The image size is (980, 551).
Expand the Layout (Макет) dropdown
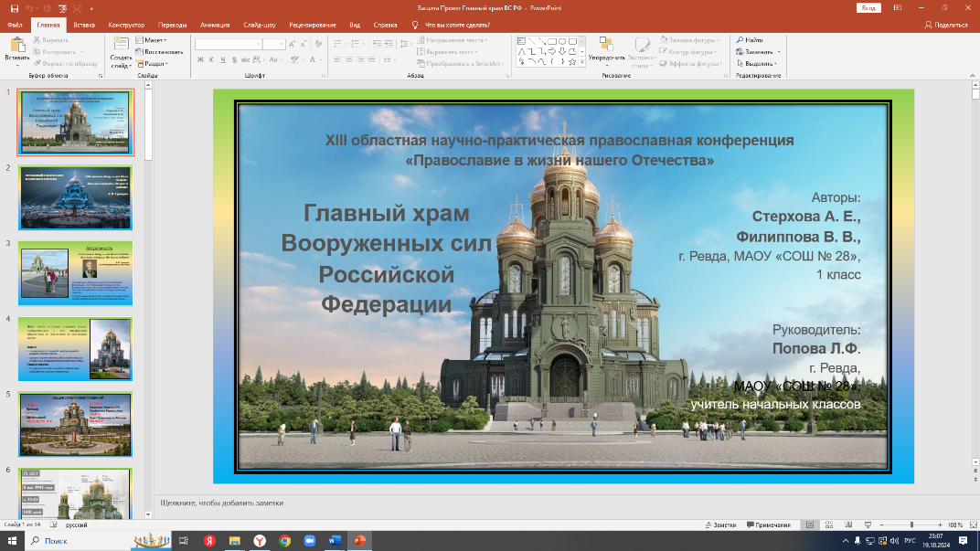pos(154,40)
